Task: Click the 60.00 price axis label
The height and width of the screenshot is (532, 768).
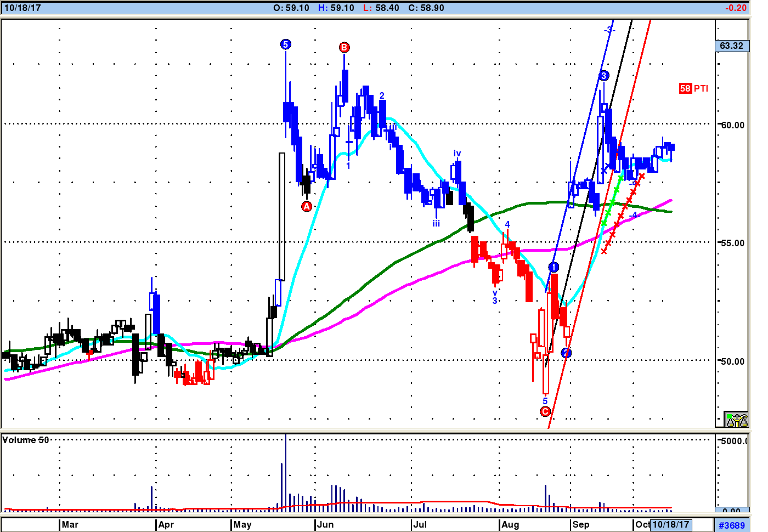Action: coord(732,125)
